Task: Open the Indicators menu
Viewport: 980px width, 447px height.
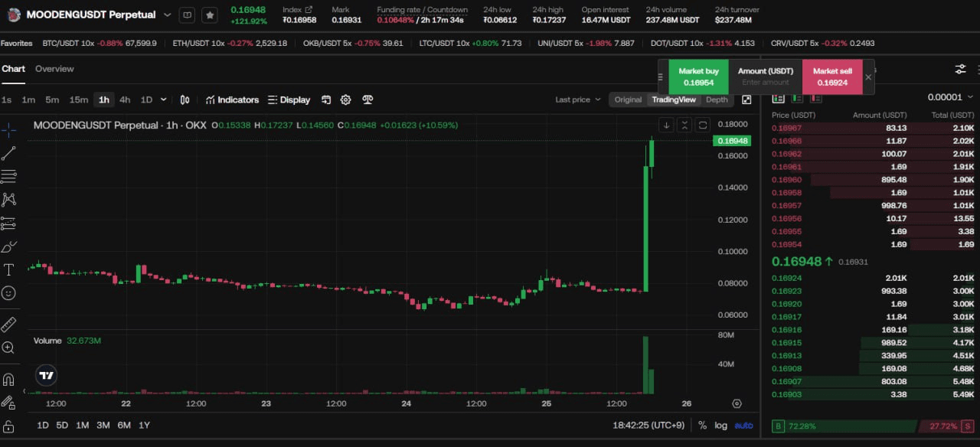Action: [x=232, y=100]
